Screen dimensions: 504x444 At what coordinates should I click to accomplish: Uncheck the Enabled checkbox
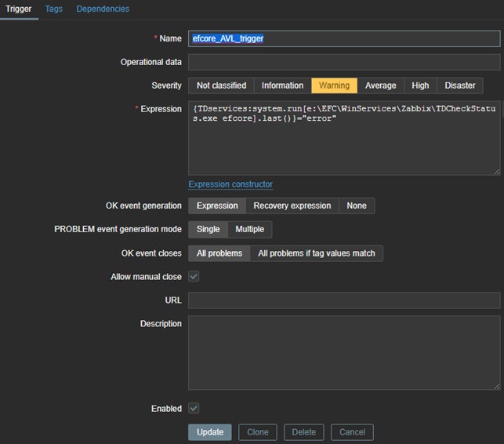194,409
